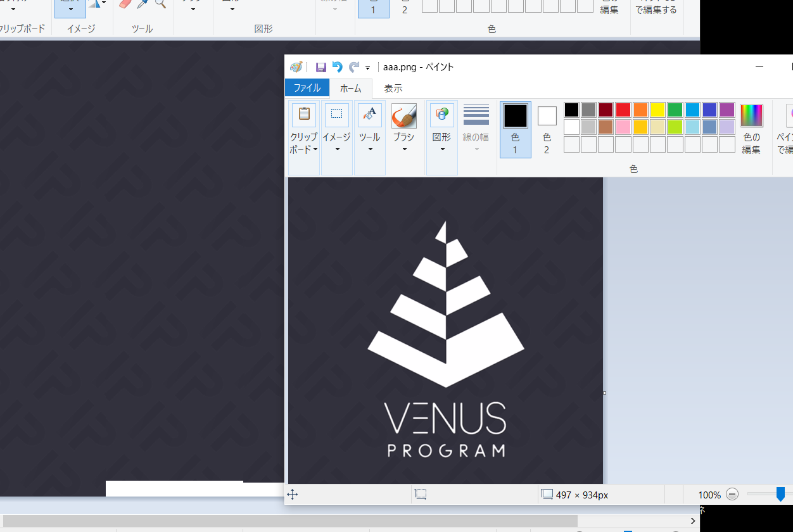The height and width of the screenshot is (532, 793).
Task: Redo the action in aaa.png title bar
Action: (353, 67)
